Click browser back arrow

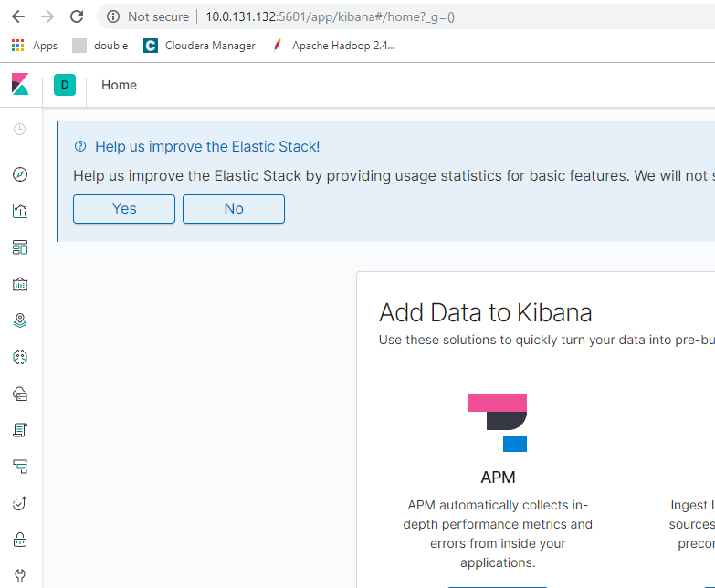point(18,16)
